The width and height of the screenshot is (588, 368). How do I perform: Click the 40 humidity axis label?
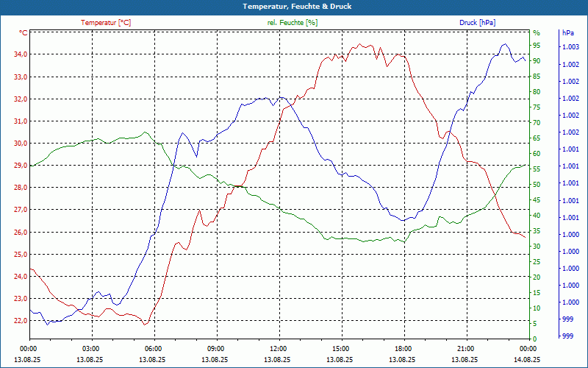pos(537,216)
